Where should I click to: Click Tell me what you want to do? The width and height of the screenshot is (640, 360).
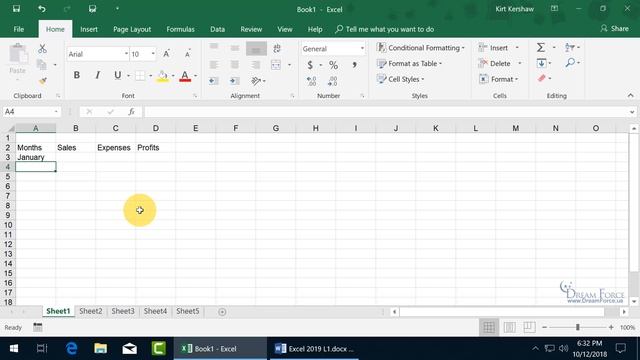[x=384, y=29]
